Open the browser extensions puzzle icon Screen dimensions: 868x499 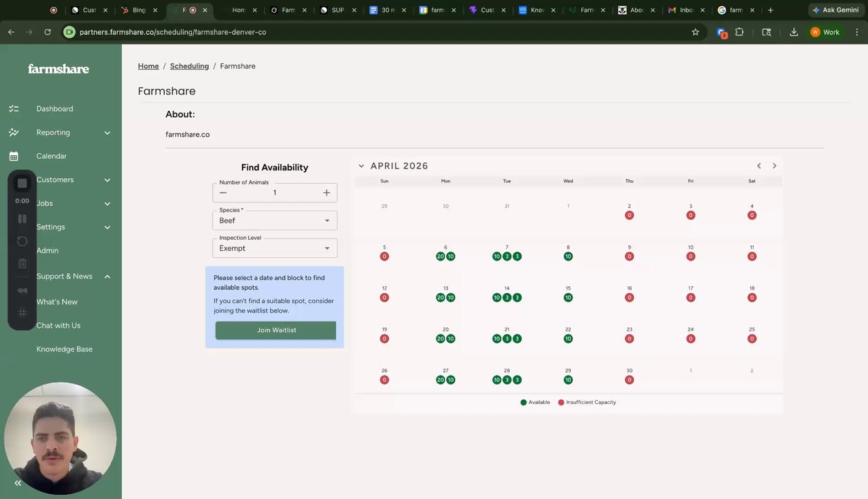(740, 32)
